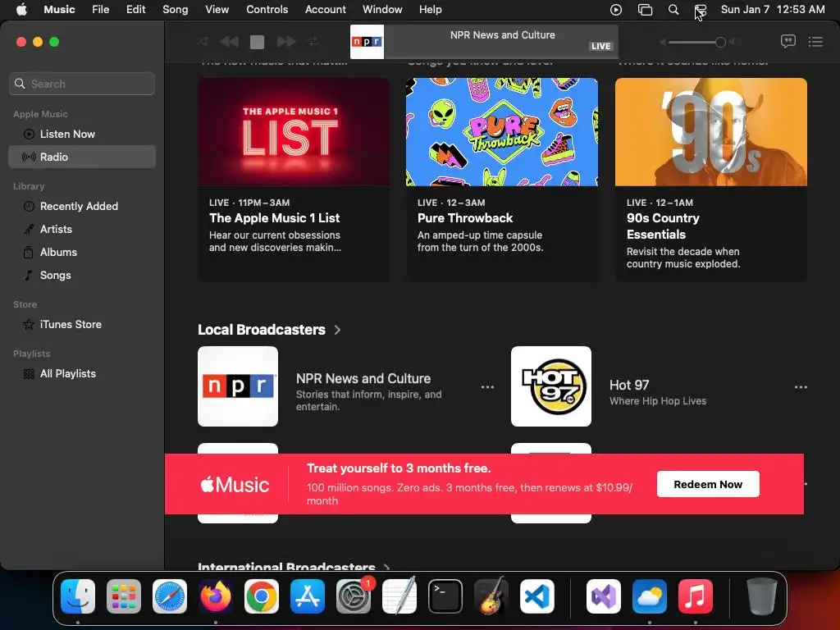The height and width of the screenshot is (630, 840).
Task: Open the Apple menu logo
Action: (21, 10)
